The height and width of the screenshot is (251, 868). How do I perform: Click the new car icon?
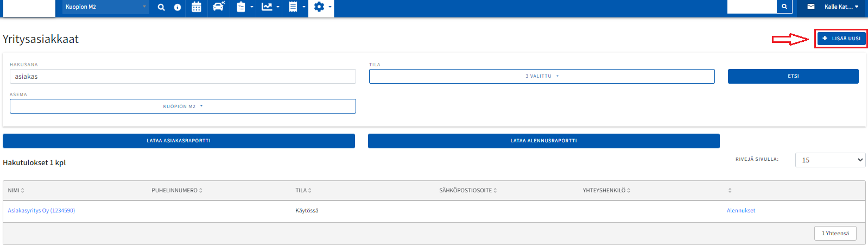pos(218,7)
